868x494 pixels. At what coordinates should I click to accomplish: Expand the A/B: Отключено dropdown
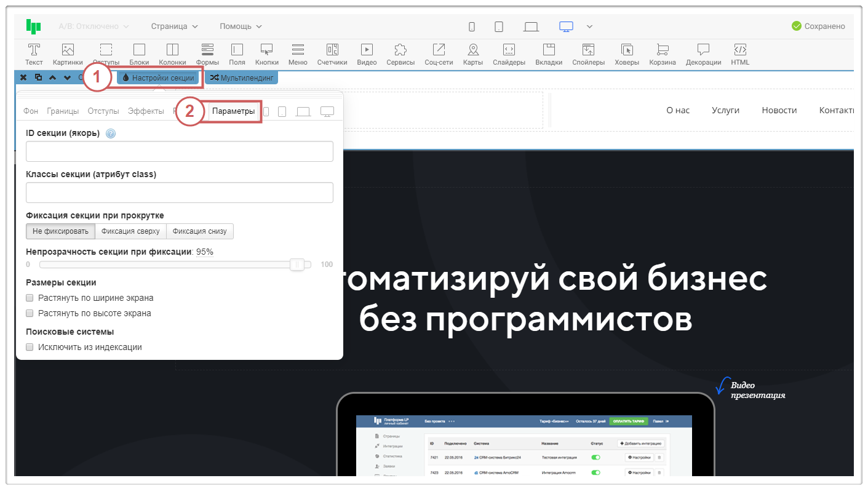pyautogui.click(x=94, y=26)
